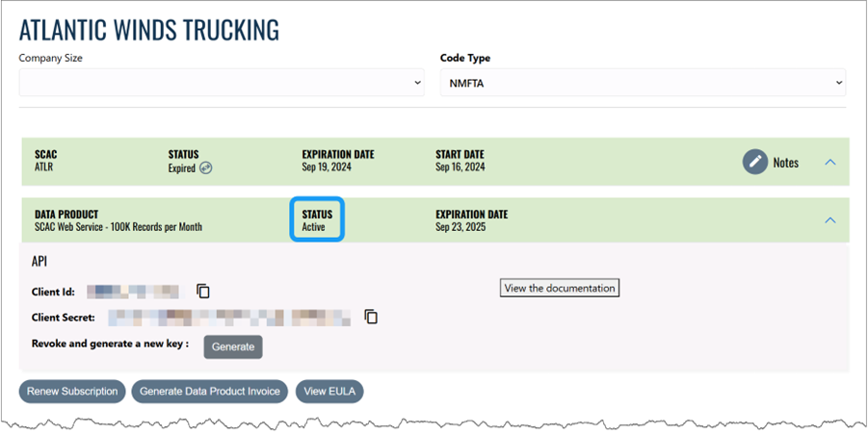Click the Code Type label
This screenshot has width=868, height=435.
coord(465,58)
